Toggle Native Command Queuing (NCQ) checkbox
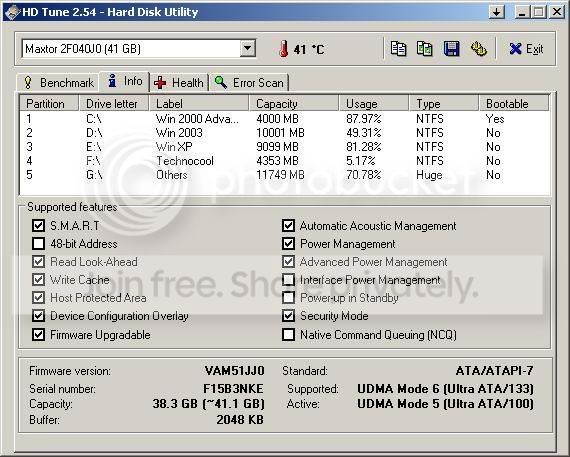 click(288, 334)
